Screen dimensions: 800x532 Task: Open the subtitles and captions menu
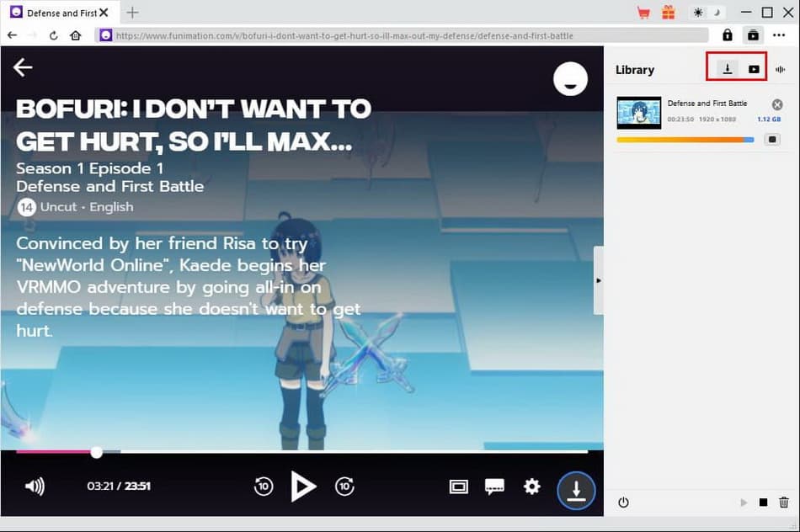point(494,487)
